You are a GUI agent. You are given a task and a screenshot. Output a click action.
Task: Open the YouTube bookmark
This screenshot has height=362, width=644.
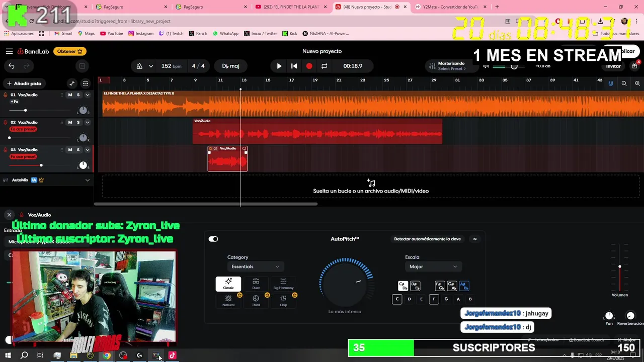pyautogui.click(x=111, y=33)
